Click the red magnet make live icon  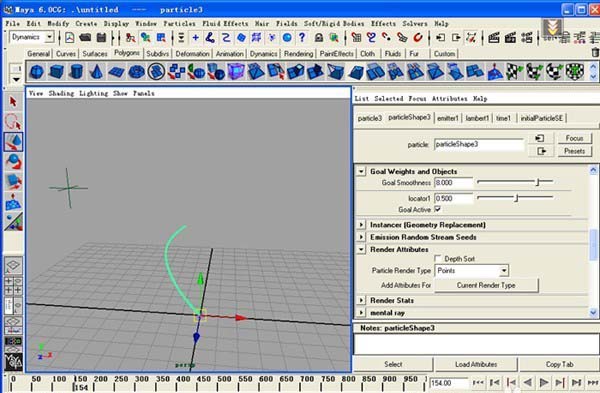417,38
